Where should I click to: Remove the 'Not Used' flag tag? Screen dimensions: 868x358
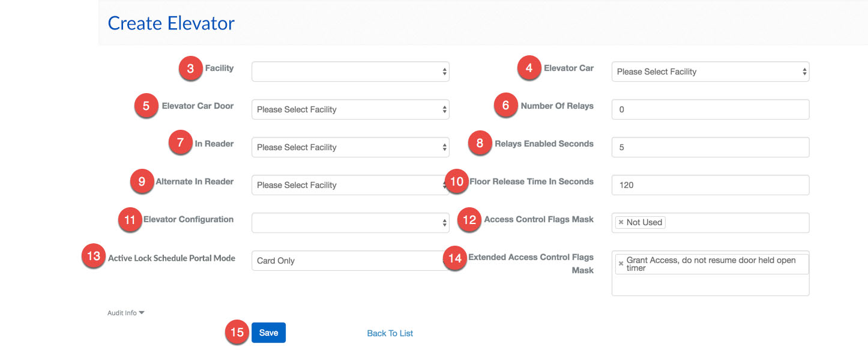point(621,222)
